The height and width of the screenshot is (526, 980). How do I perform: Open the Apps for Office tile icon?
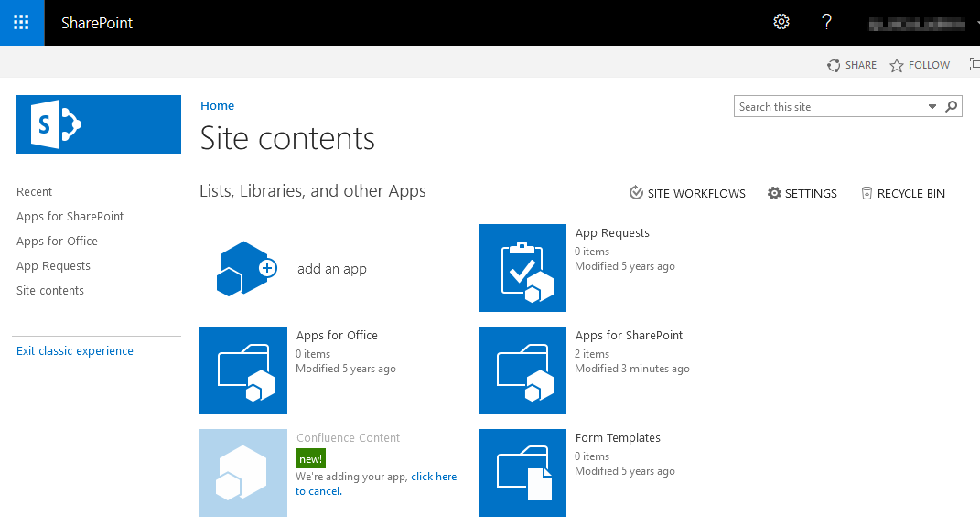(x=243, y=370)
